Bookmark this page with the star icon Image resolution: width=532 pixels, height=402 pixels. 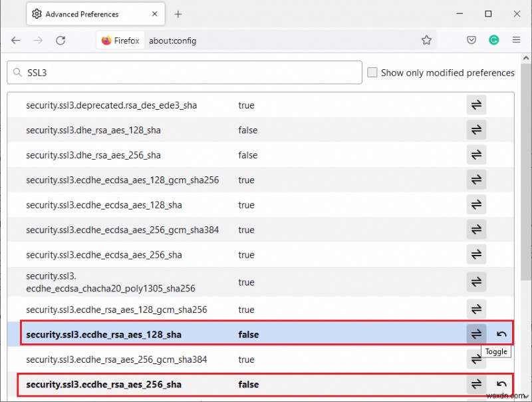[426, 40]
